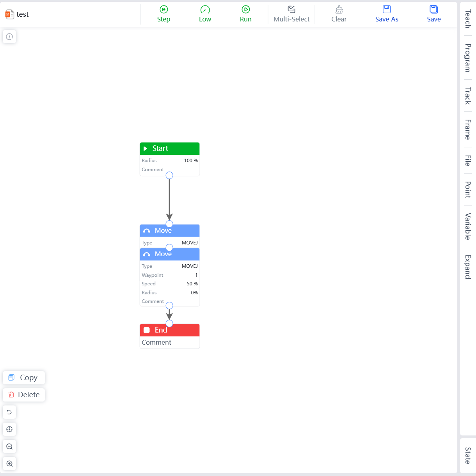
Task: Expand the side panel via Expand tab
Action: click(468, 267)
